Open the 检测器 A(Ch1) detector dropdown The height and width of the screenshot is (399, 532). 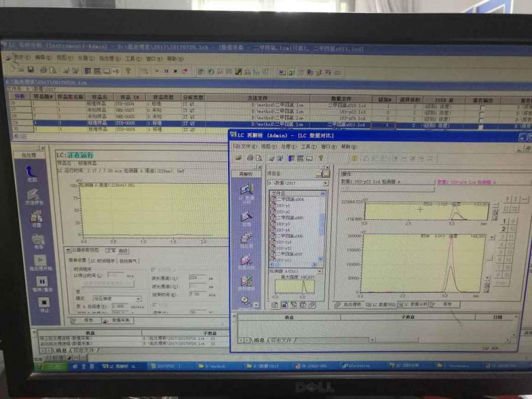tap(296, 271)
